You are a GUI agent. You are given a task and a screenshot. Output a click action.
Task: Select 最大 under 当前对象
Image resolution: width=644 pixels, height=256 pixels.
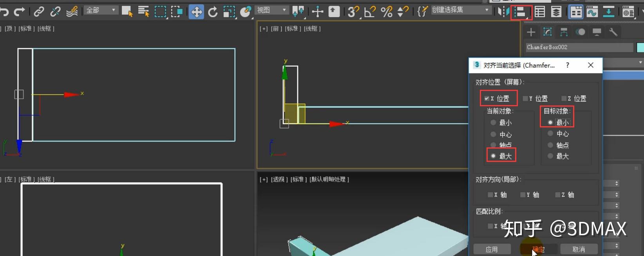coord(493,156)
